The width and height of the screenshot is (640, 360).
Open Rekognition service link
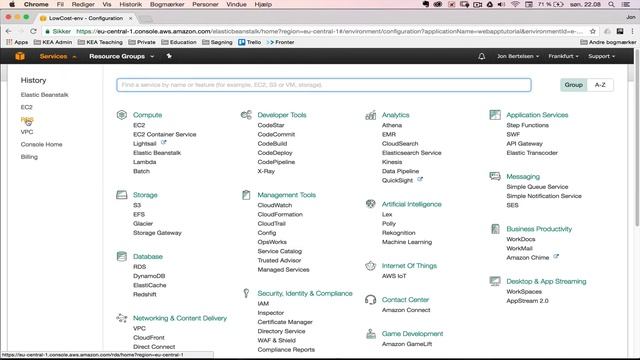tap(398, 233)
